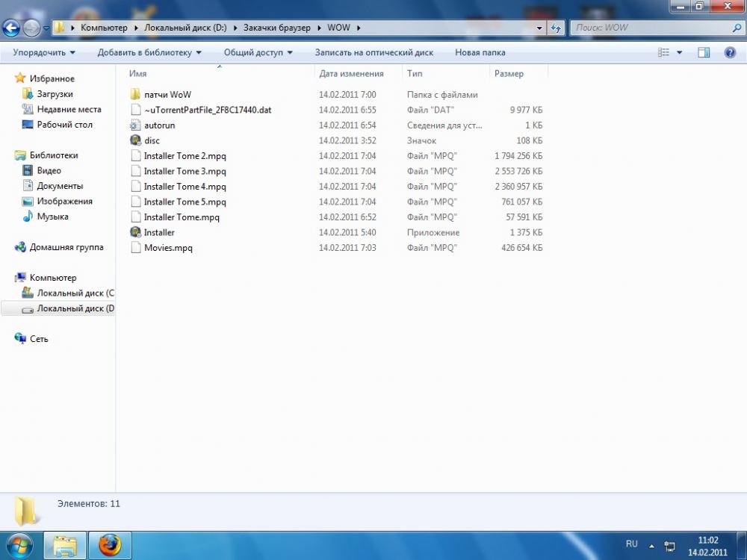This screenshot has height=560, width=747.
Task: Open Help via the question mark icon
Action: pos(730,52)
